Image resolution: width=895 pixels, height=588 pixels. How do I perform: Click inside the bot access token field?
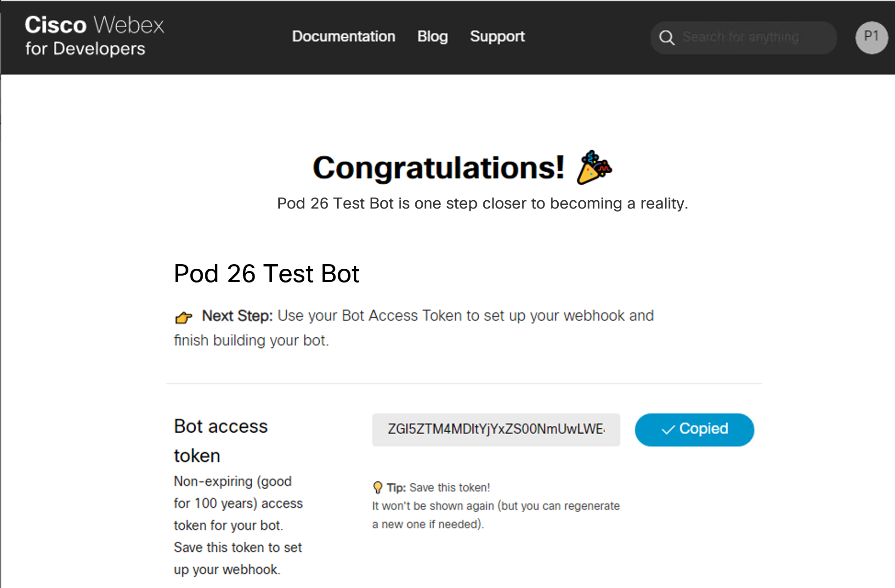point(495,430)
